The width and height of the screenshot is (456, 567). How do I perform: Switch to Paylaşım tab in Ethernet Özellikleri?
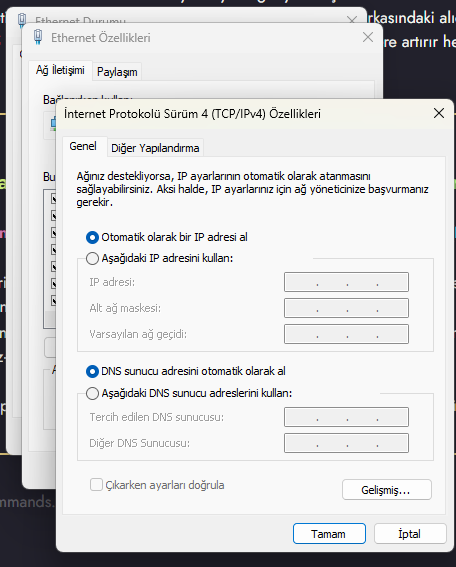click(117, 72)
